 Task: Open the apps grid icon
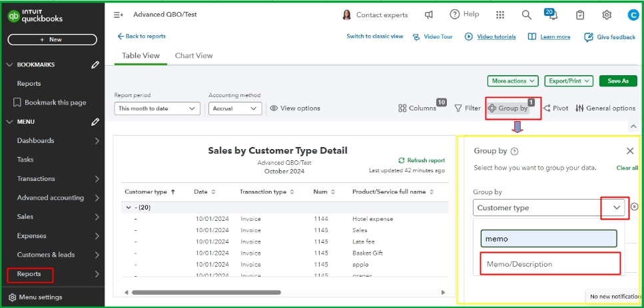click(500, 15)
